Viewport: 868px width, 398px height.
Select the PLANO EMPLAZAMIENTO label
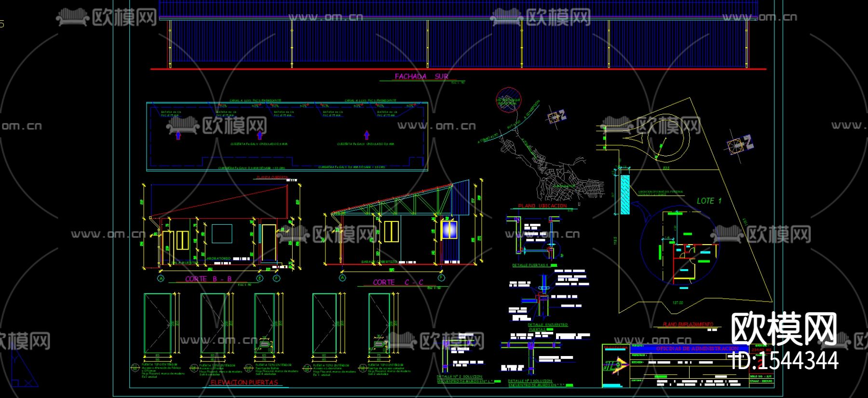coord(688,325)
